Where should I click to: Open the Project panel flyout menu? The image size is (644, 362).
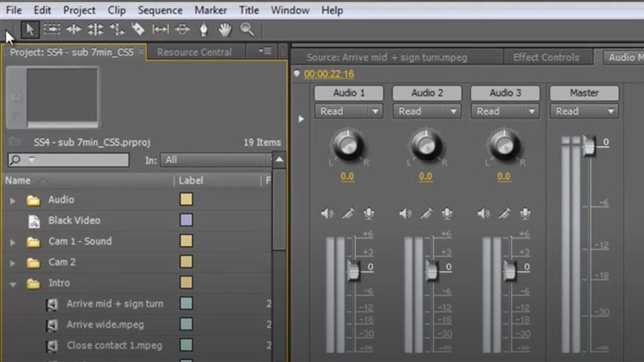tap(265, 52)
